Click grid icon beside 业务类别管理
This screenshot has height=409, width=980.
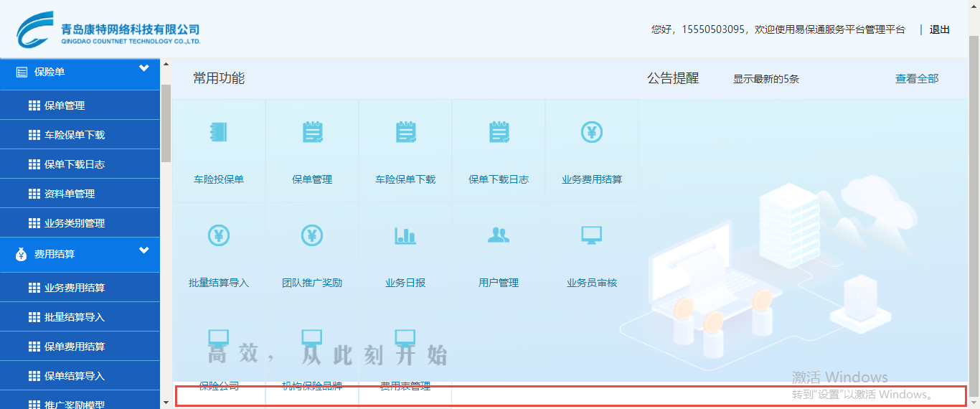pyautogui.click(x=34, y=223)
